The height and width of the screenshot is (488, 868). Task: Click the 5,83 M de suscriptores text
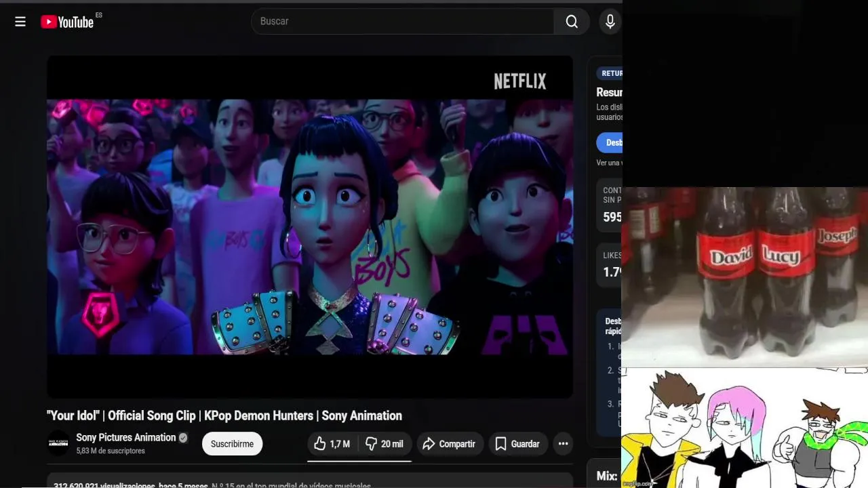[x=111, y=451]
